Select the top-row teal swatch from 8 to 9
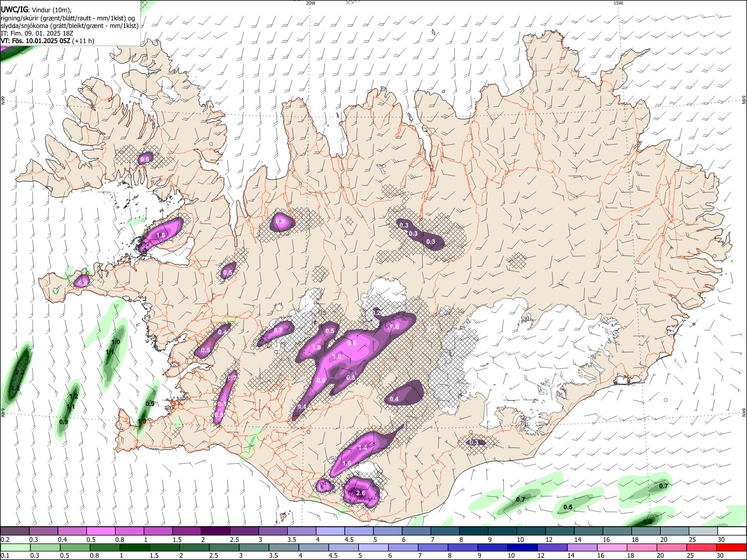 pyautogui.click(x=473, y=531)
